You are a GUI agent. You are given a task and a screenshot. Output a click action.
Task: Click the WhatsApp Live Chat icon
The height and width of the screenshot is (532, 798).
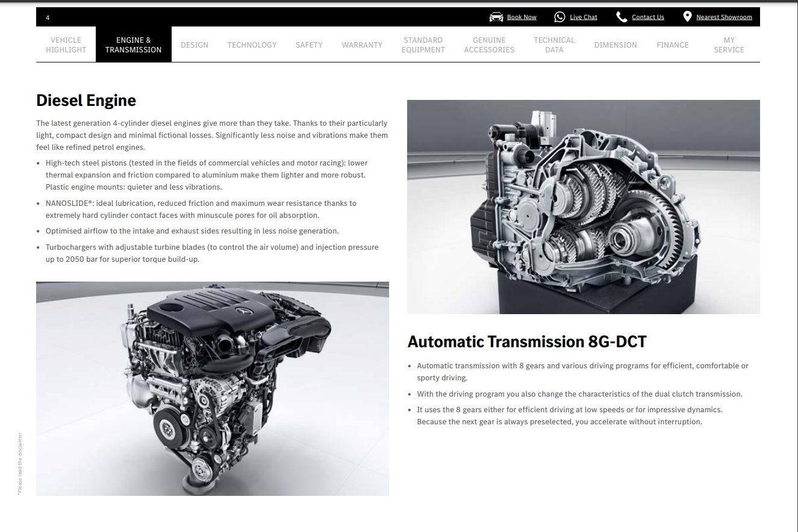(560, 17)
